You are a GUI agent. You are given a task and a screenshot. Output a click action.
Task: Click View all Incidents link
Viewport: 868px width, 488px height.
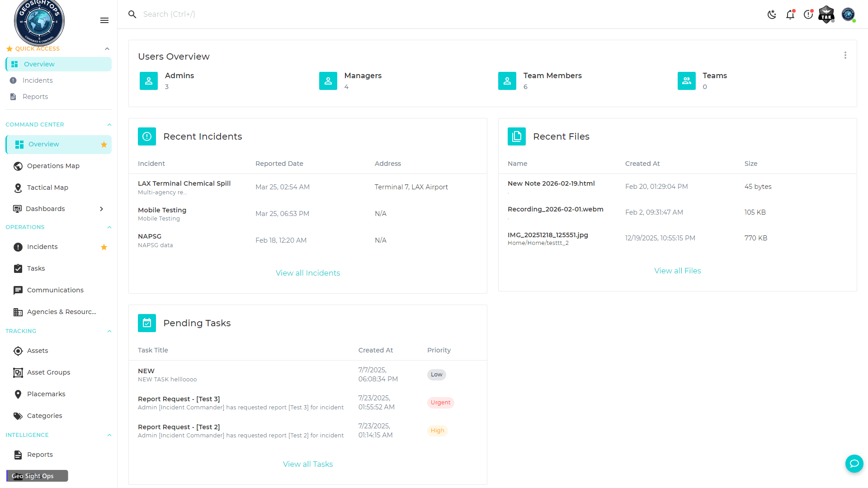(x=308, y=273)
